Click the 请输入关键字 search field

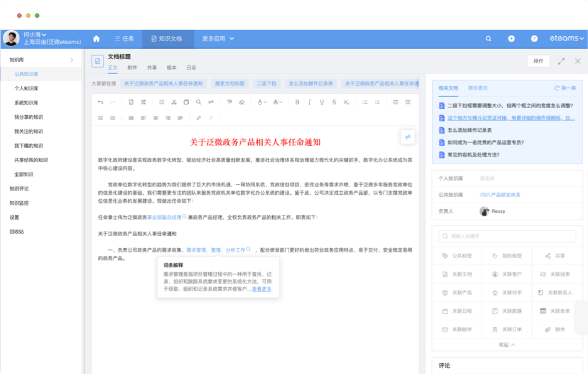[x=507, y=237]
